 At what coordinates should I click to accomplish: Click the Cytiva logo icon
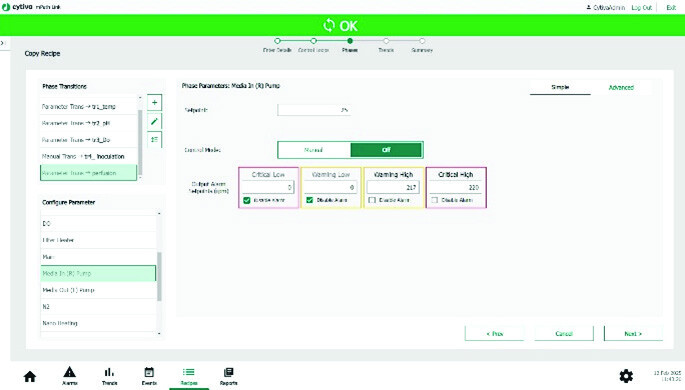click(x=6, y=7)
